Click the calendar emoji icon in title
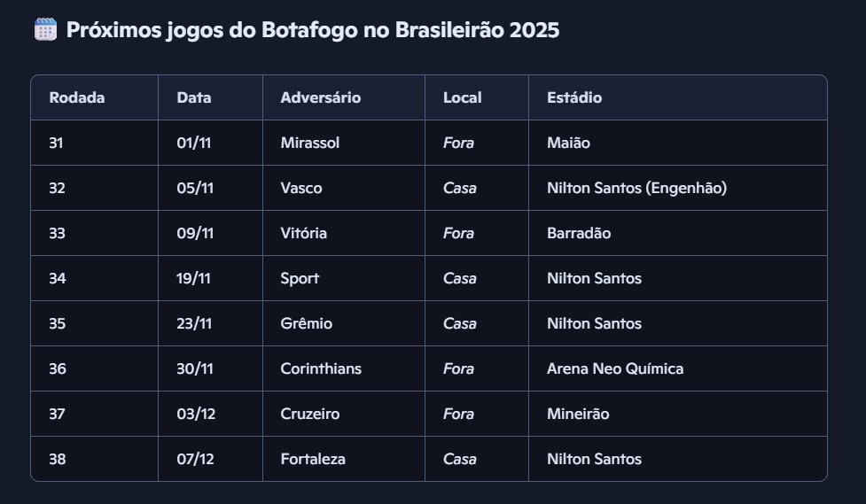 [45, 30]
